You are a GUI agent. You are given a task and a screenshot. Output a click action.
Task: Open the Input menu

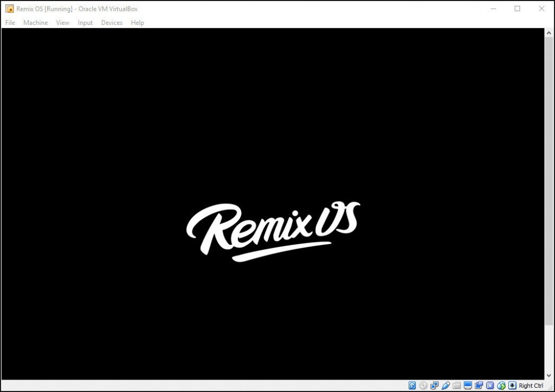pos(85,23)
